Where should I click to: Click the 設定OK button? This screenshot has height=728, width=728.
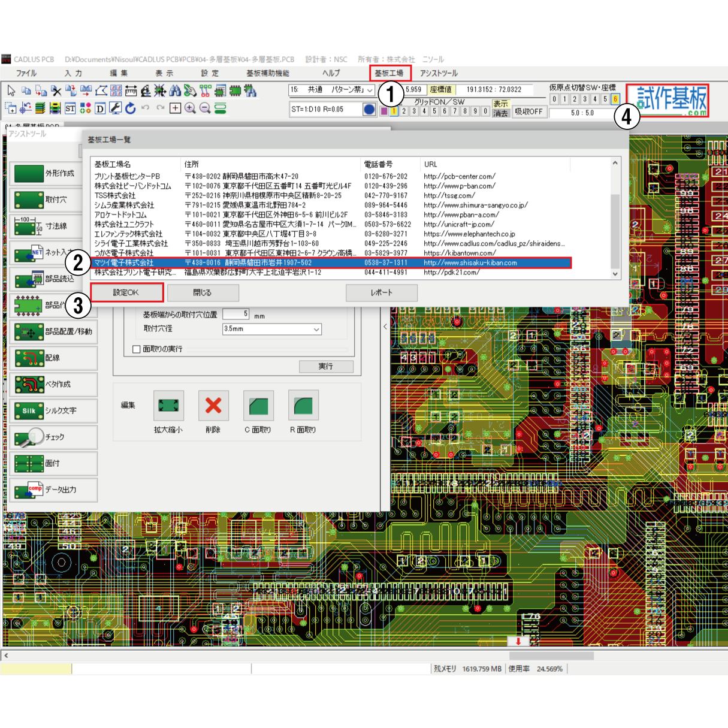pos(126,292)
